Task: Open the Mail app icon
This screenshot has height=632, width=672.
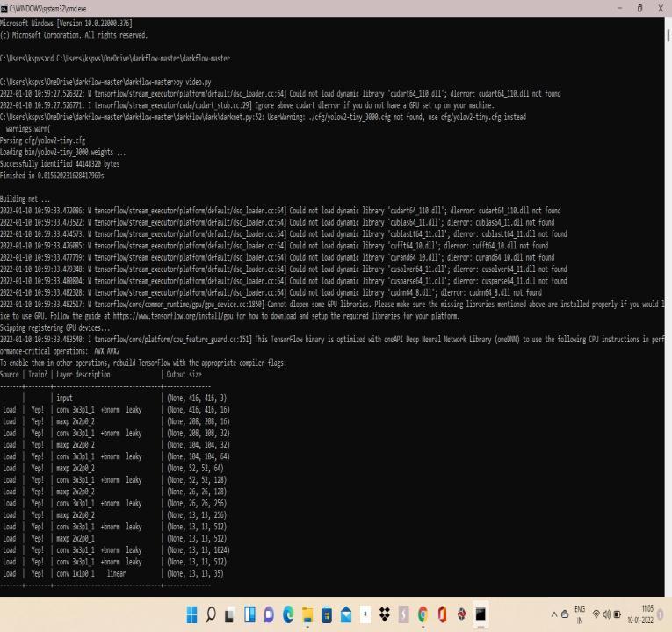Action: 346,614
